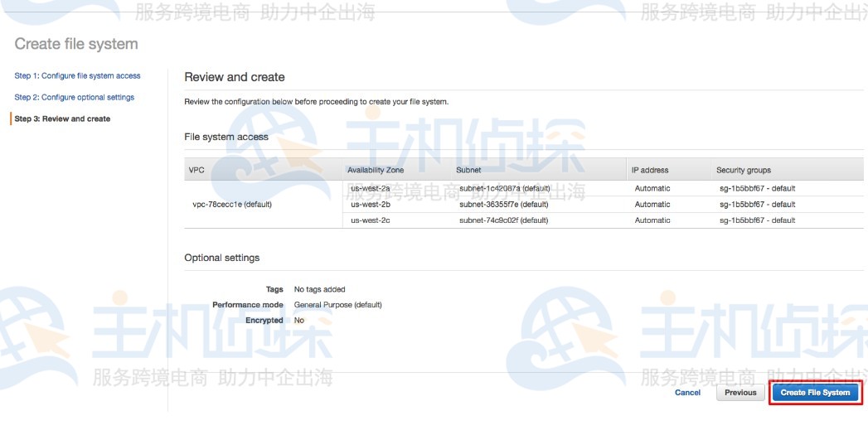868x440 pixels.
Task: Cancel the file system creation
Action: [687, 393]
